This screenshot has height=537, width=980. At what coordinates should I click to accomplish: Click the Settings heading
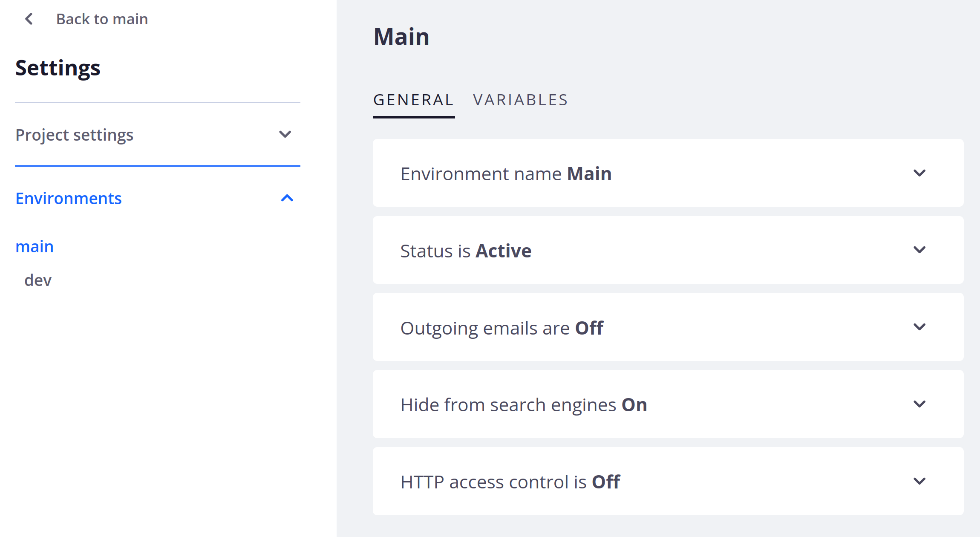point(58,67)
